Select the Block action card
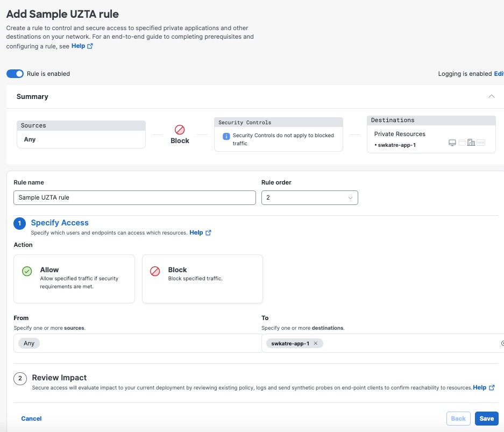This screenshot has width=504, height=432. pyautogui.click(x=202, y=279)
